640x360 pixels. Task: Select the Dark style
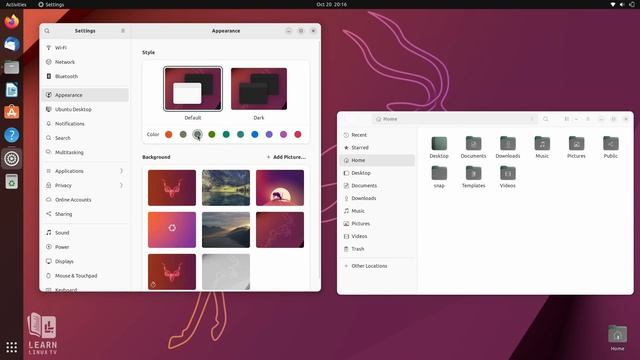click(x=259, y=89)
